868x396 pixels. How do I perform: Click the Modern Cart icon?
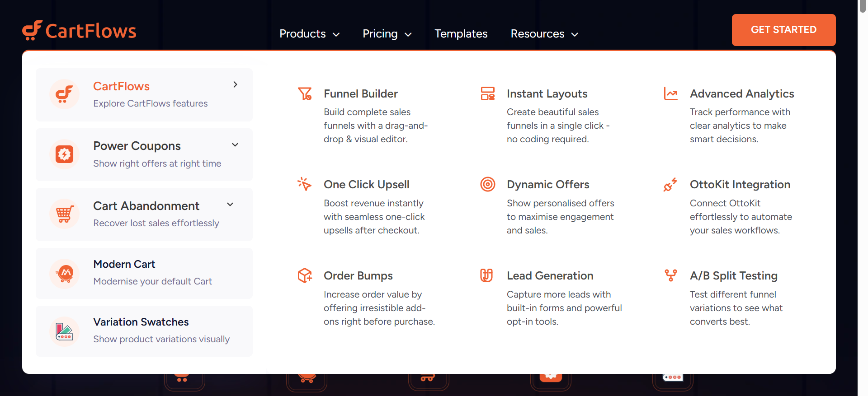tap(64, 273)
